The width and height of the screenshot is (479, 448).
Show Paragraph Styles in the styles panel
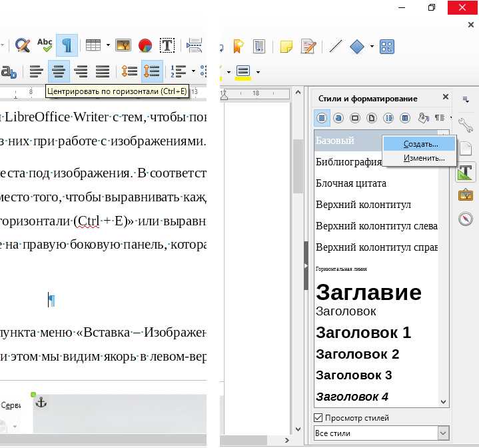(322, 118)
